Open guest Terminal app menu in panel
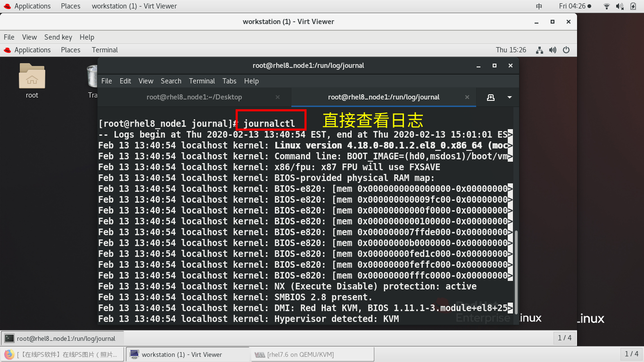644x362 pixels. coord(105,50)
